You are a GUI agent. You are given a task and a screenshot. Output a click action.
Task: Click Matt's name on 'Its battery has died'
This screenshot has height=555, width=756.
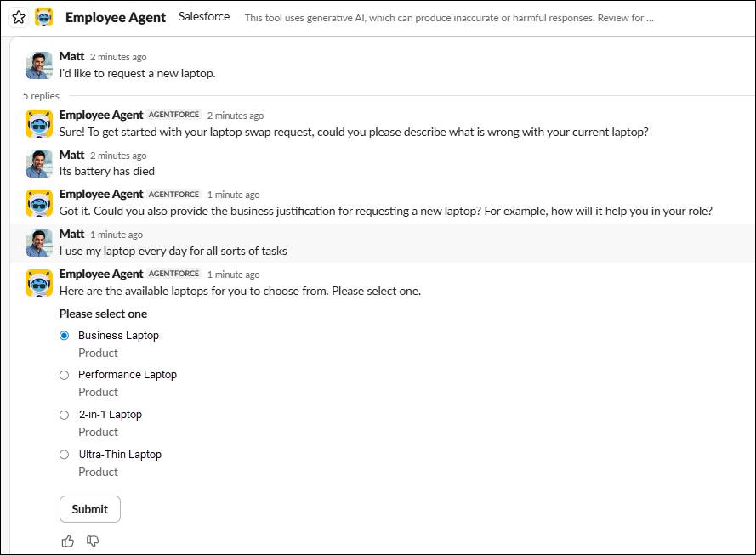point(71,155)
